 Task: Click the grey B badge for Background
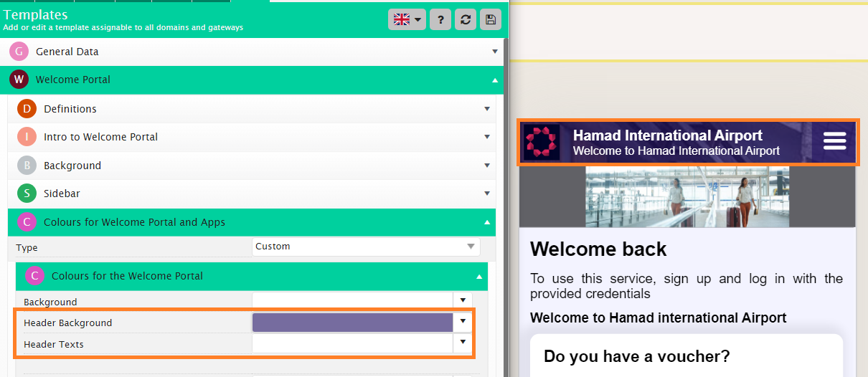[27, 166]
